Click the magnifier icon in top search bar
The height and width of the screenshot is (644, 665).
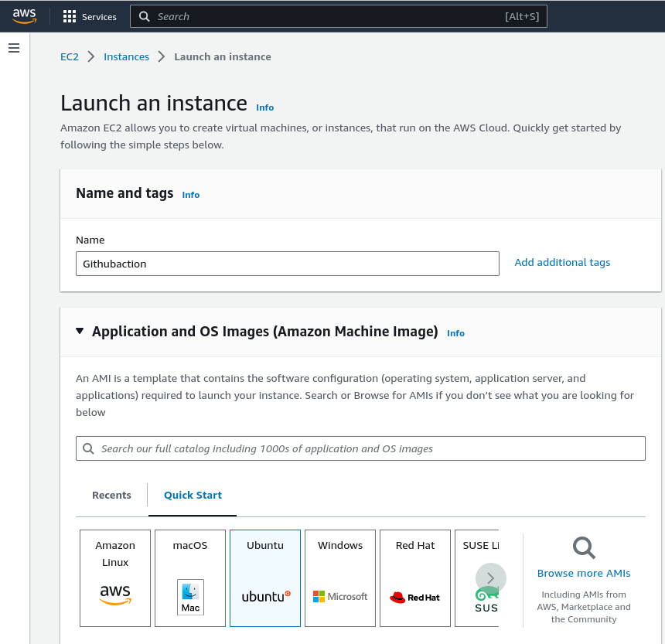pos(144,16)
